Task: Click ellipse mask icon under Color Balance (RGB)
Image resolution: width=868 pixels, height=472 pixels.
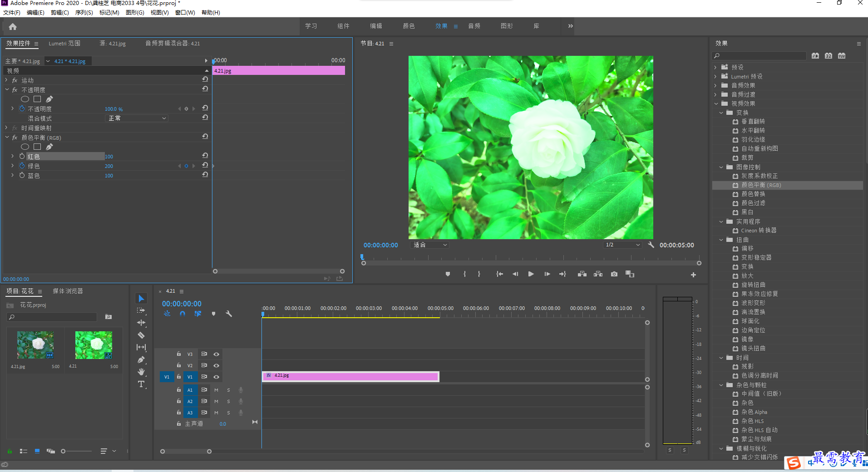Action: coord(25,147)
